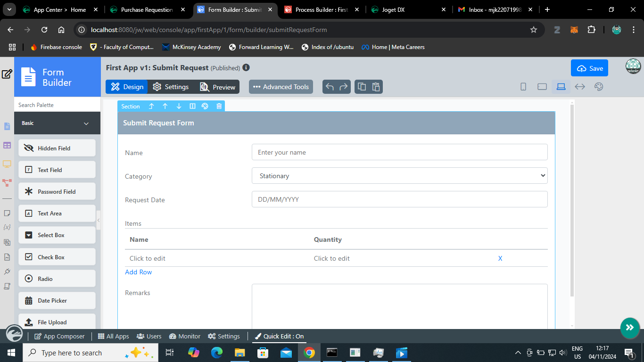Open Chrome extensions puzzle icon
Viewport: 644px width, 362px height.
click(591, 30)
